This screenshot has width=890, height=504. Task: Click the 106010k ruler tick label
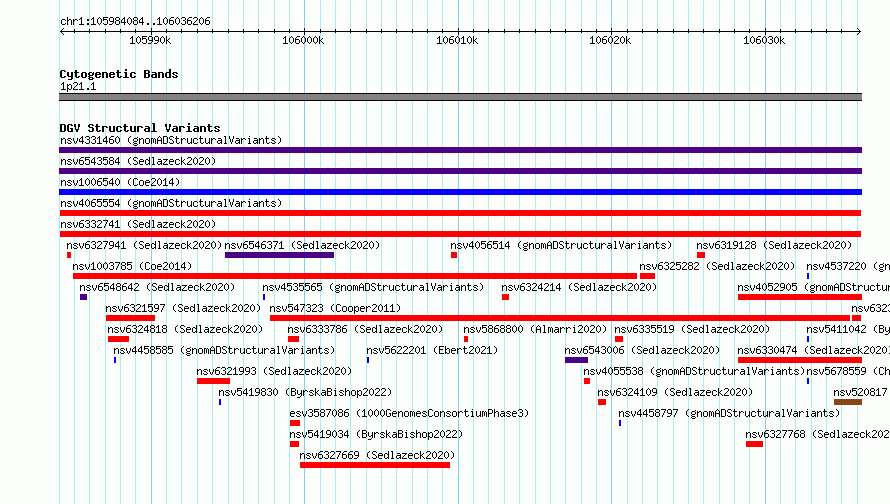(x=457, y=40)
